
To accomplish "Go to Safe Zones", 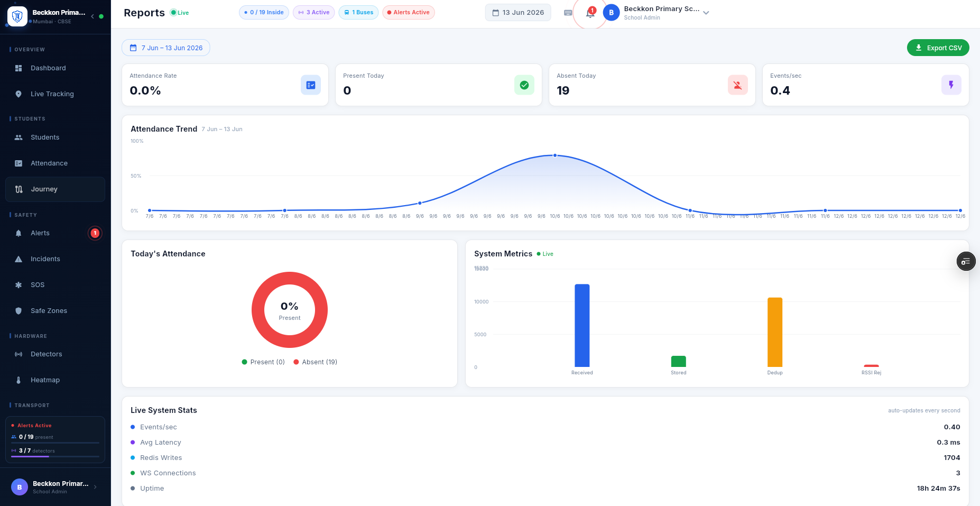I will pyautogui.click(x=55, y=311).
